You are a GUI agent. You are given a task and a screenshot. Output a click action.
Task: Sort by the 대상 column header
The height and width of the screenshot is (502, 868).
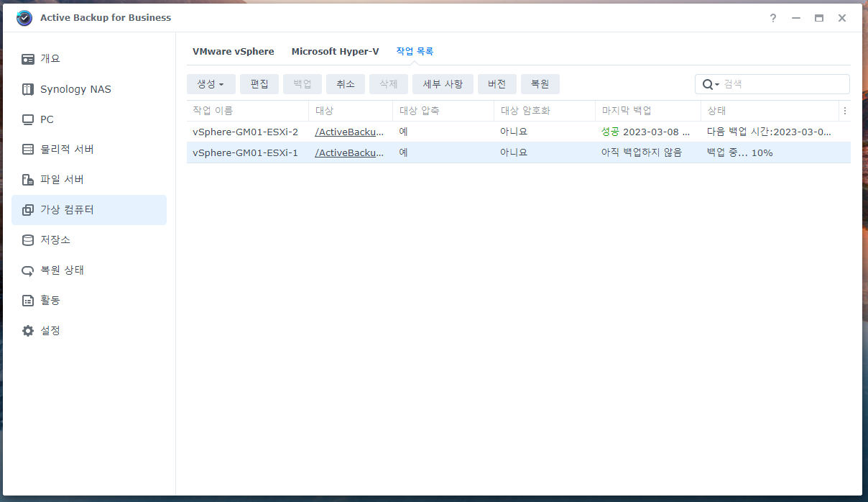351,111
